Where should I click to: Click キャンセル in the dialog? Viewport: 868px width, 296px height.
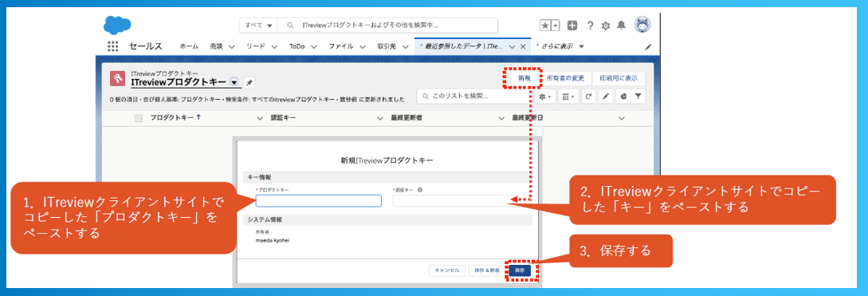tap(446, 270)
